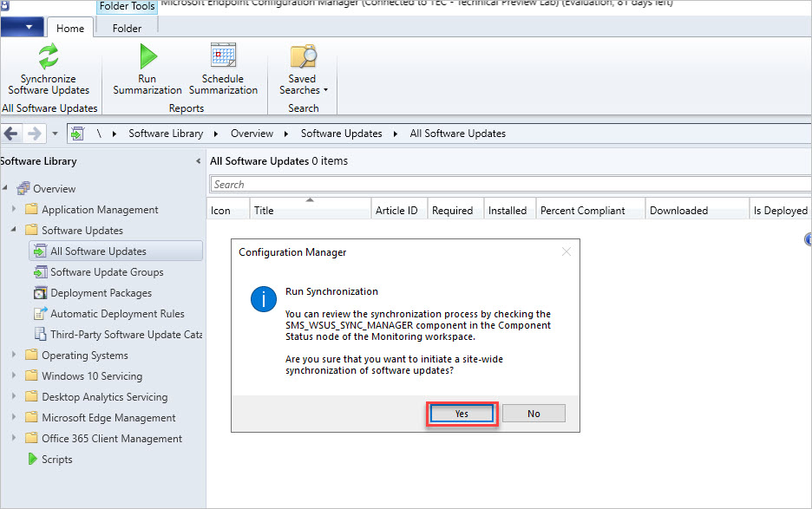Viewport: 812px width, 509px height.
Task: Click the Software Update Groups icon
Action: coord(40,272)
